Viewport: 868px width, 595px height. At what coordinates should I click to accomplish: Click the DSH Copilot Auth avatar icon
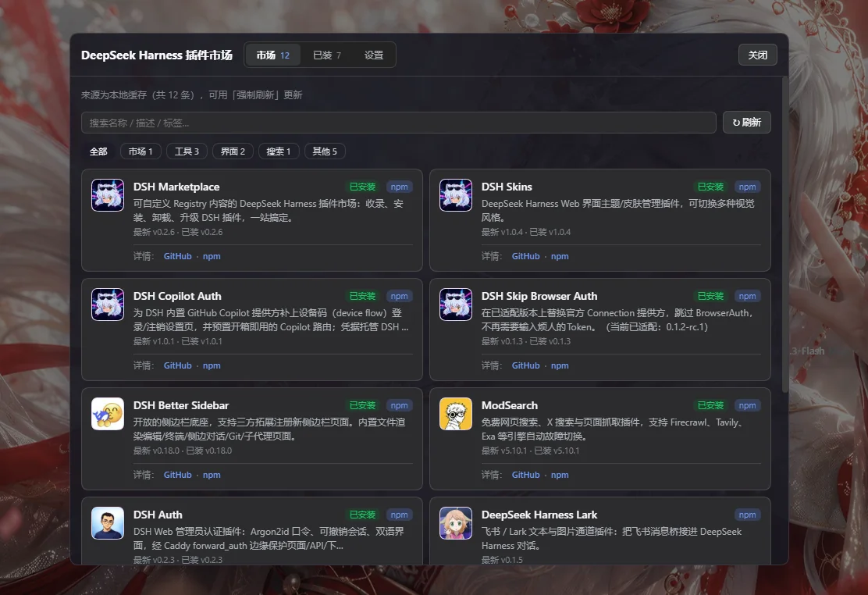(x=108, y=305)
